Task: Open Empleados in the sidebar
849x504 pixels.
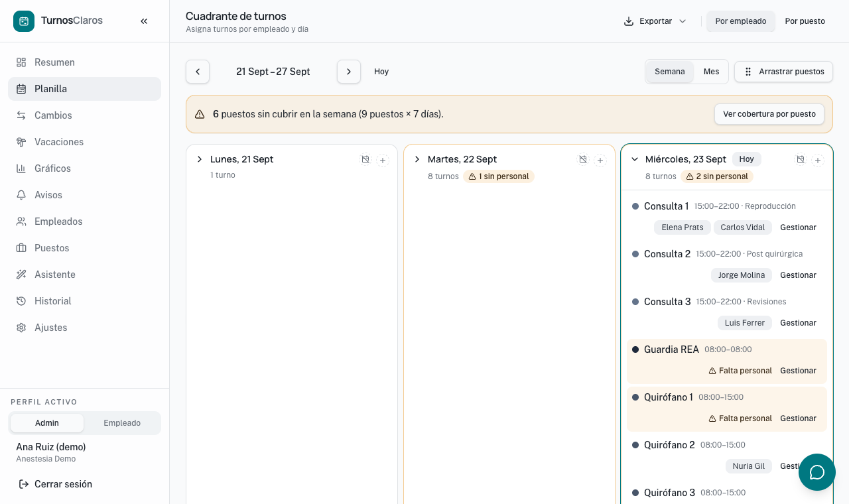Action: [84, 221]
